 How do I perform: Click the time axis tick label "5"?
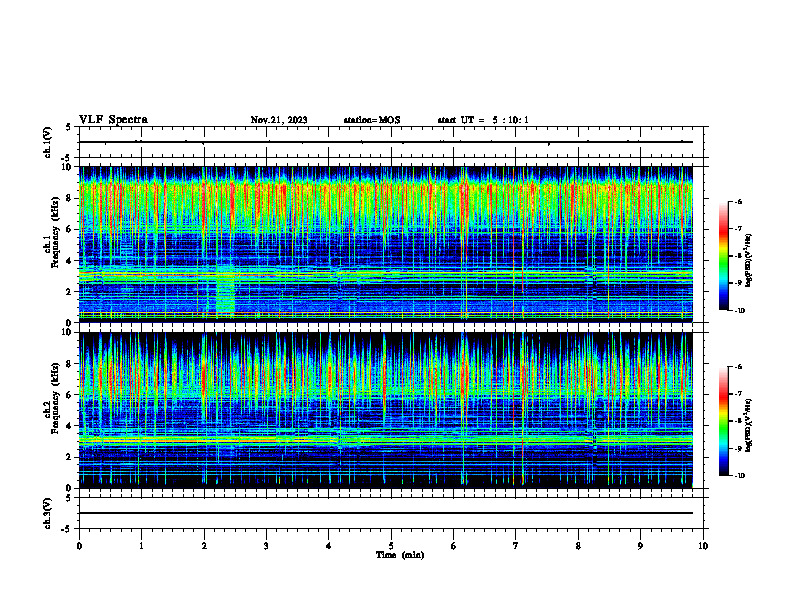[x=391, y=546]
